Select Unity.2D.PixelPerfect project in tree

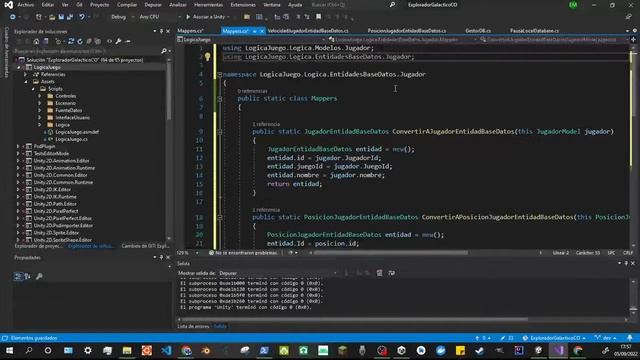[x=56, y=211]
